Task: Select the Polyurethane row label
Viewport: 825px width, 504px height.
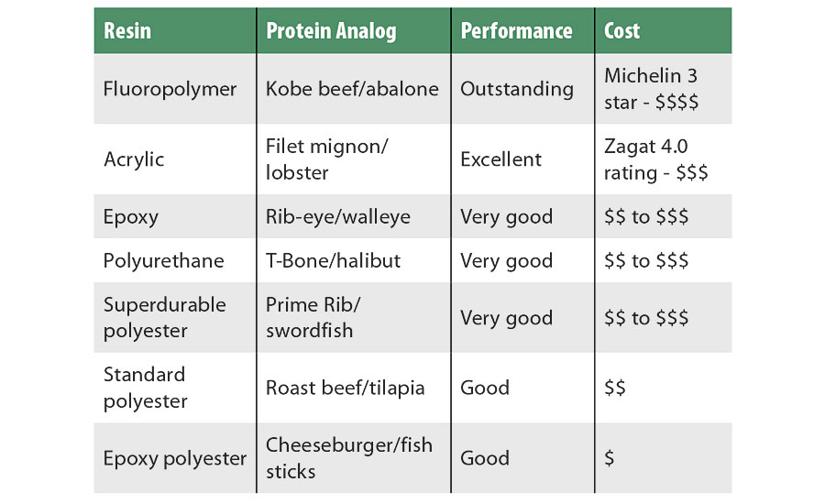Action: click(163, 260)
